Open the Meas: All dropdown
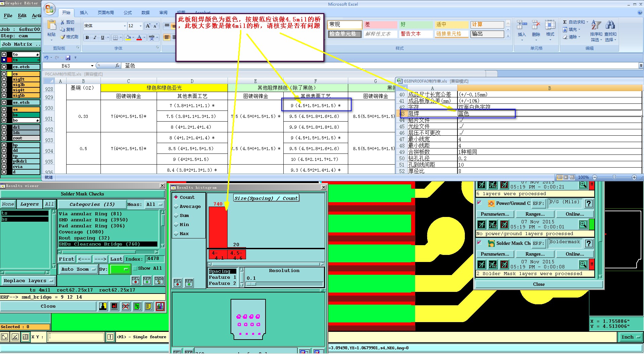Image resolution: width=644 pixels, height=354 pixels. tap(155, 204)
